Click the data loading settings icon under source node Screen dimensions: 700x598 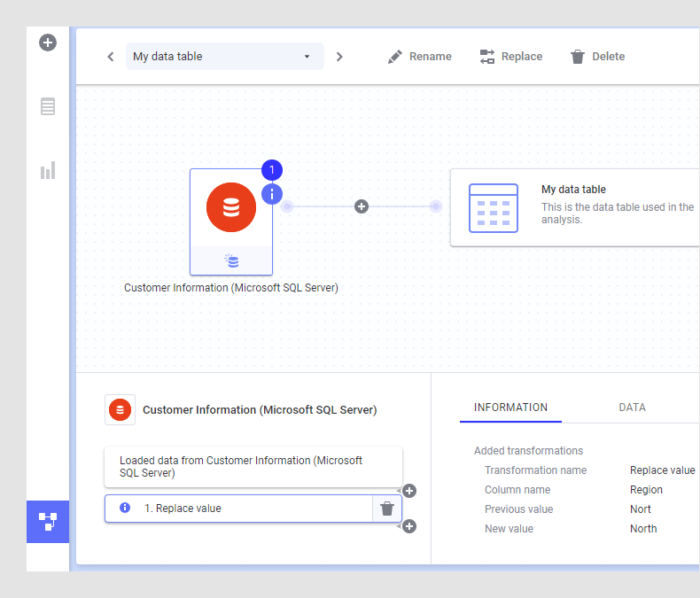pyautogui.click(x=231, y=261)
